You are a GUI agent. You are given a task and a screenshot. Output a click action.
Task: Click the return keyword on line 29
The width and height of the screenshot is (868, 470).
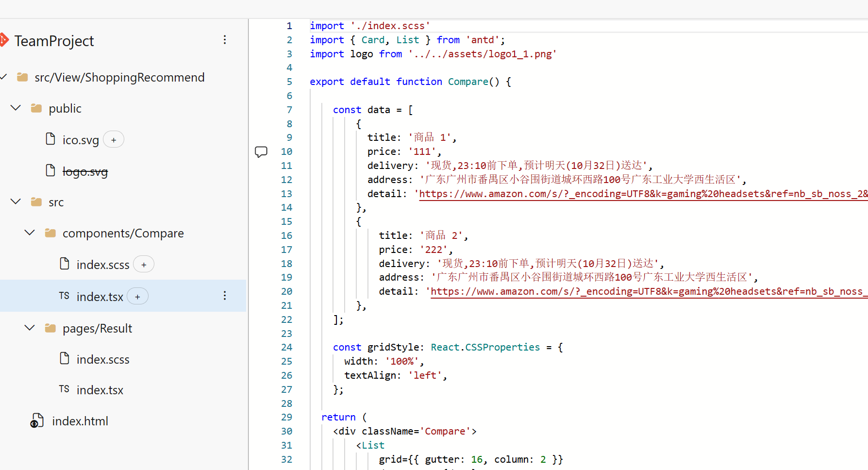(338, 417)
